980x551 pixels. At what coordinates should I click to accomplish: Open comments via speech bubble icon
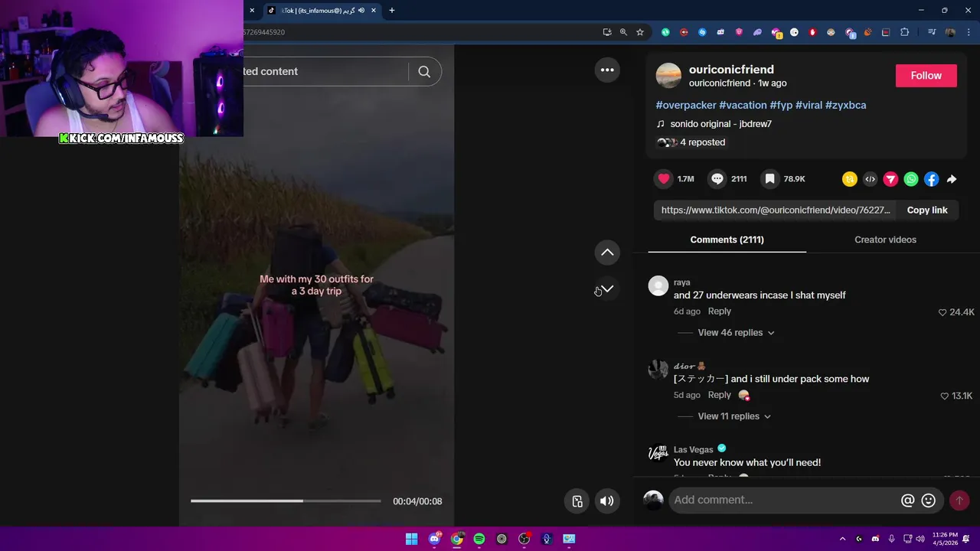(x=717, y=179)
